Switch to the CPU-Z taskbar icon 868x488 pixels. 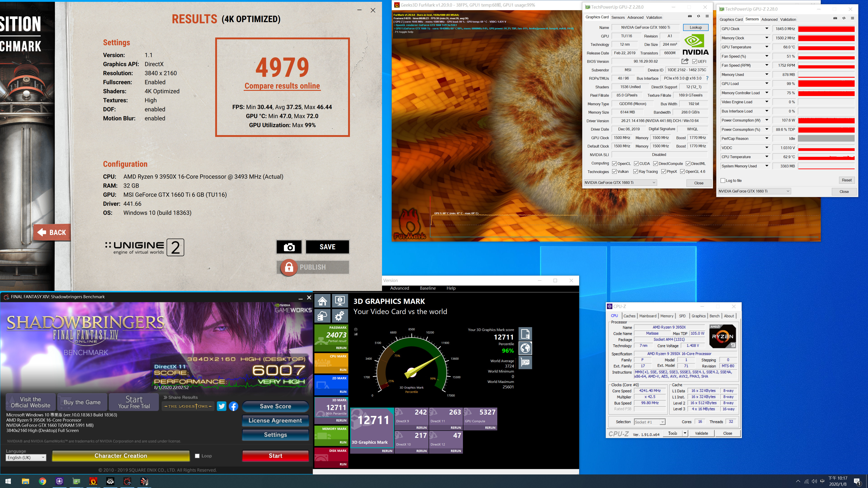pos(59,481)
